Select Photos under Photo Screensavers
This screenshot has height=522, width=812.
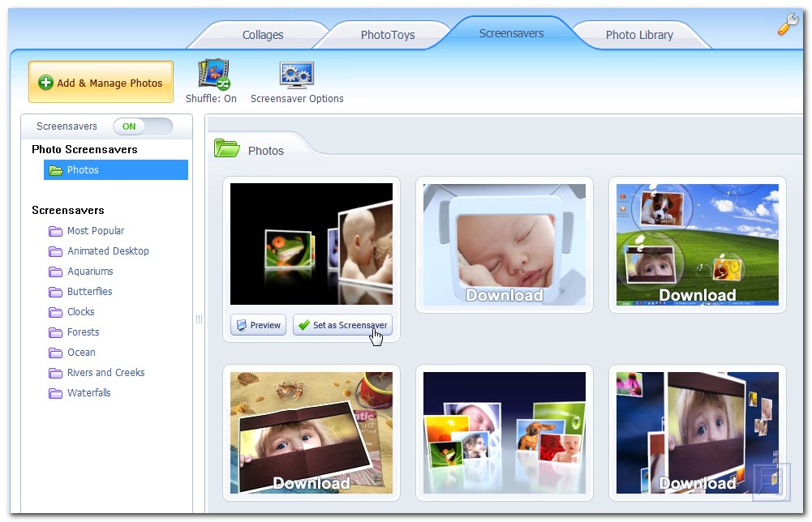[83, 170]
